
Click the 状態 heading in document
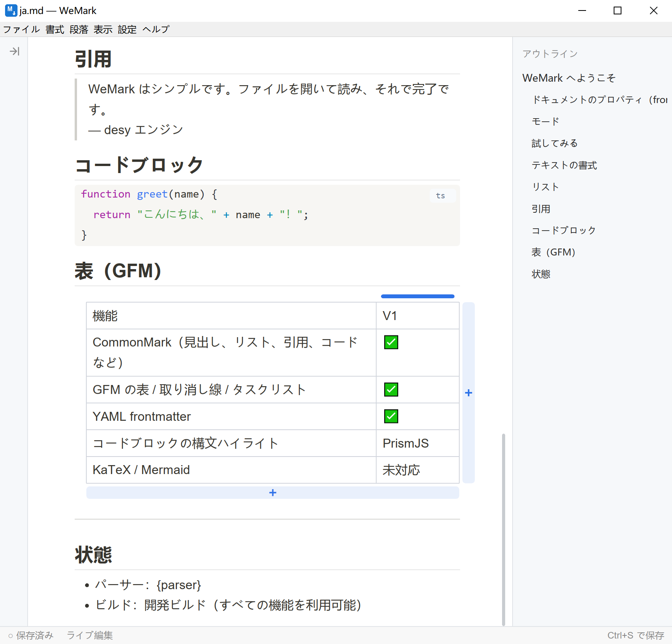pyautogui.click(x=93, y=555)
